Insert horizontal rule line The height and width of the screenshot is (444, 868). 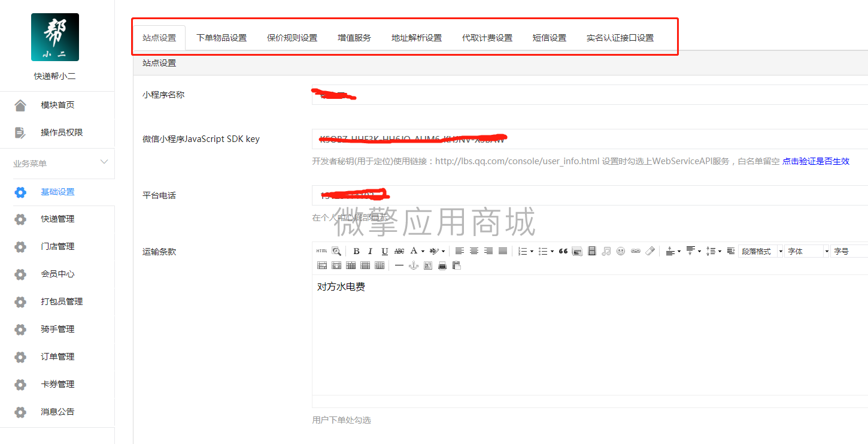pos(399,265)
